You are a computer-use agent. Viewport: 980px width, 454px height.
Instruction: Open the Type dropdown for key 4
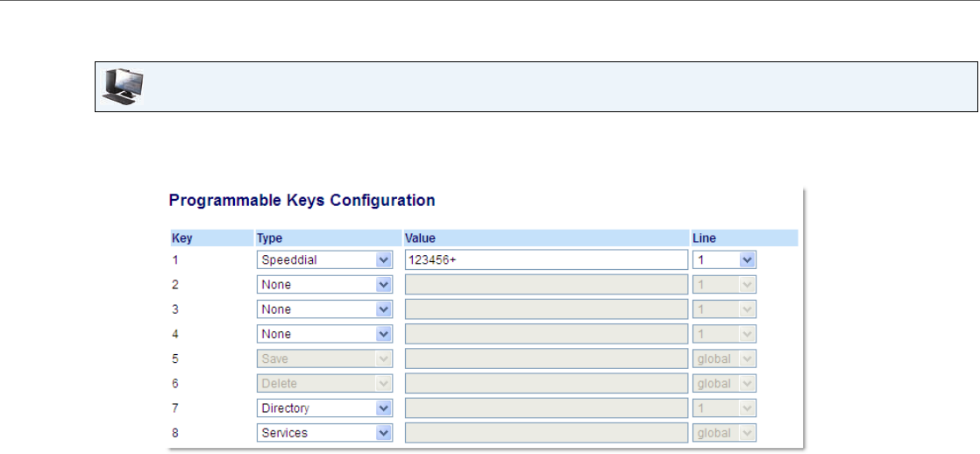point(324,334)
